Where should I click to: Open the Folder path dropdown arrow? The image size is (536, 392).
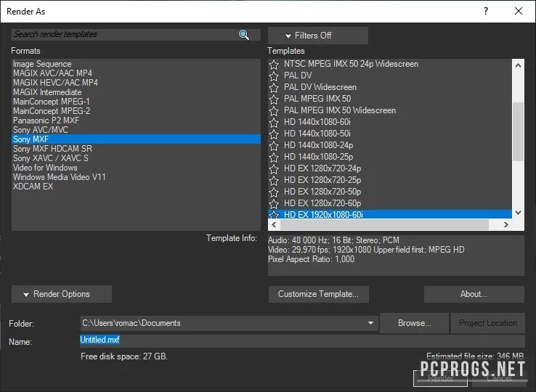370,323
